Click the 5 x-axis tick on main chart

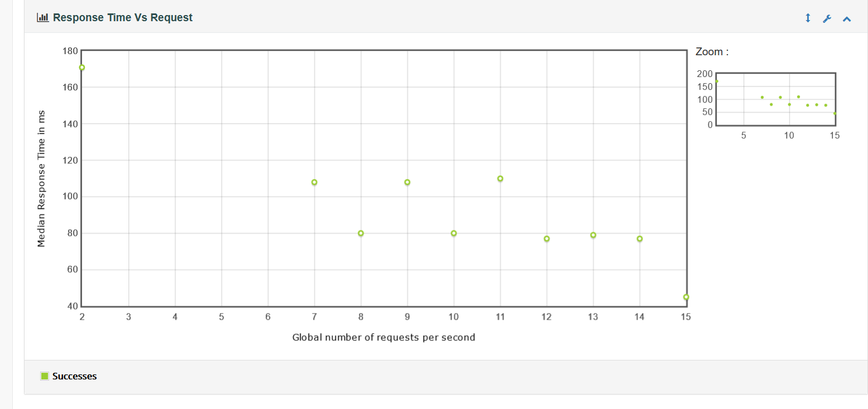[x=222, y=317]
